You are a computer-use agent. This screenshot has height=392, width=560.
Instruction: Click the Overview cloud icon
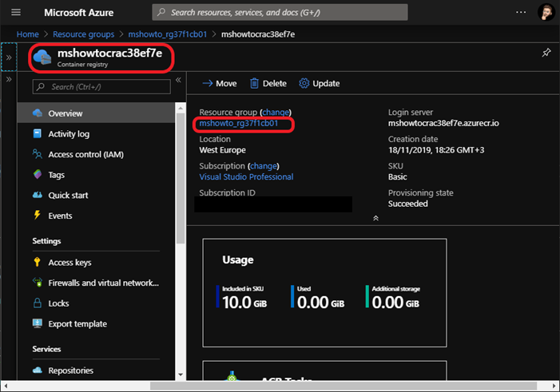click(38, 113)
